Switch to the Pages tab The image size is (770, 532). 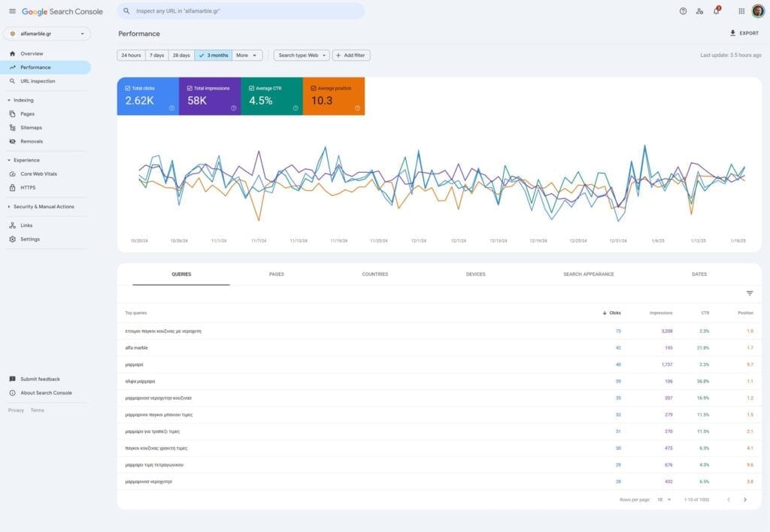click(276, 274)
